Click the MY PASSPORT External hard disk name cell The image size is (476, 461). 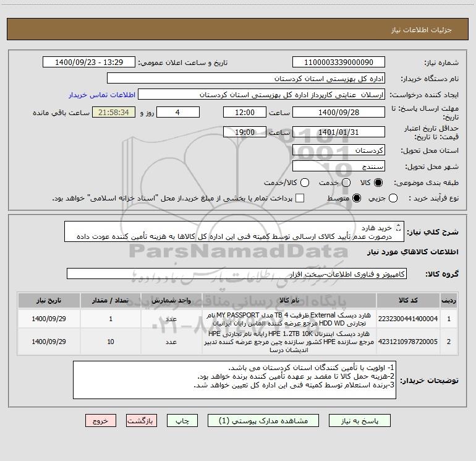click(x=289, y=319)
